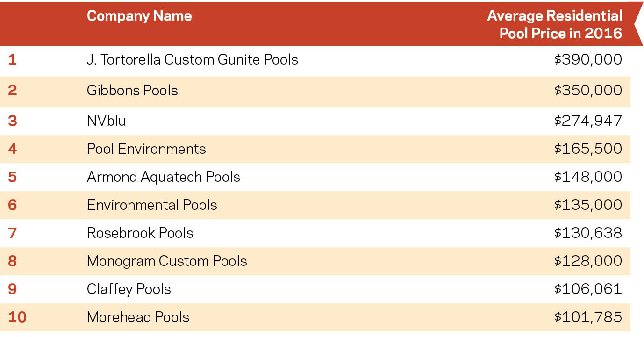Select J. Tortorella Custom Gunite Pools
This screenshot has height=337, width=644.
[192, 60]
